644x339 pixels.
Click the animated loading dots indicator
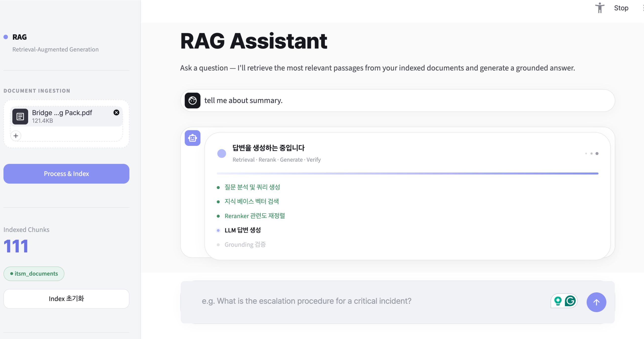(x=592, y=153)
